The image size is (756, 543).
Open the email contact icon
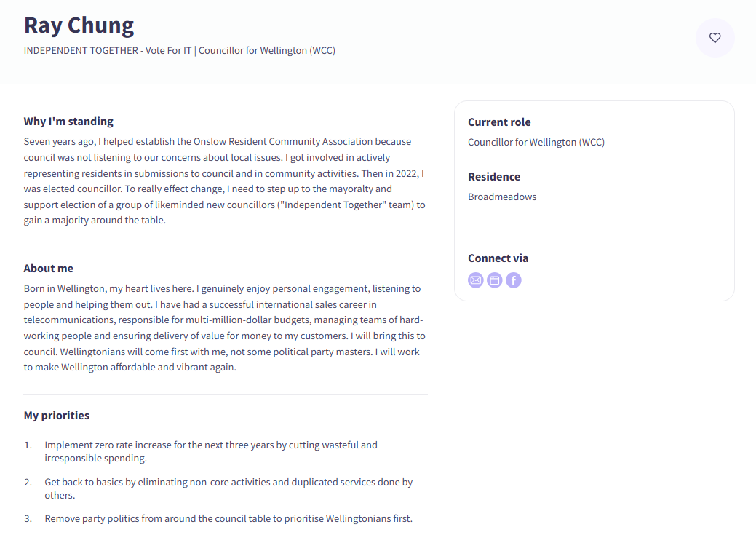click(x=475, y=280)
